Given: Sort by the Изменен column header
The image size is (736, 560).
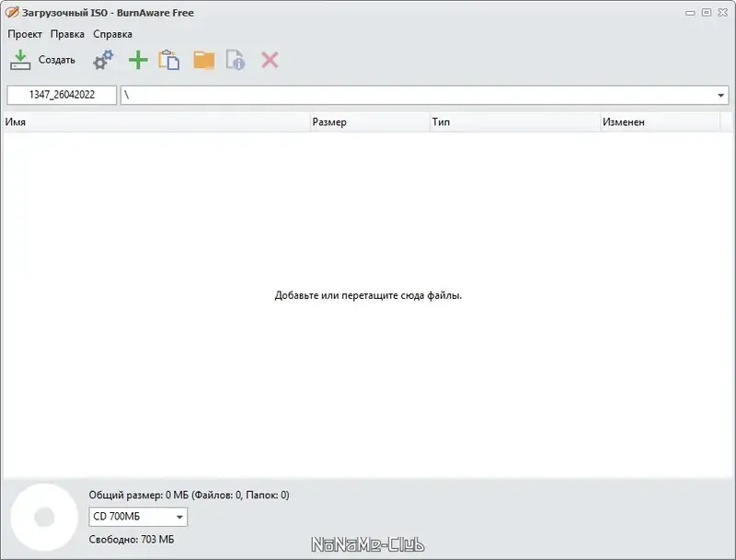Looking at the screenshot, I should (x=661, y=122).
